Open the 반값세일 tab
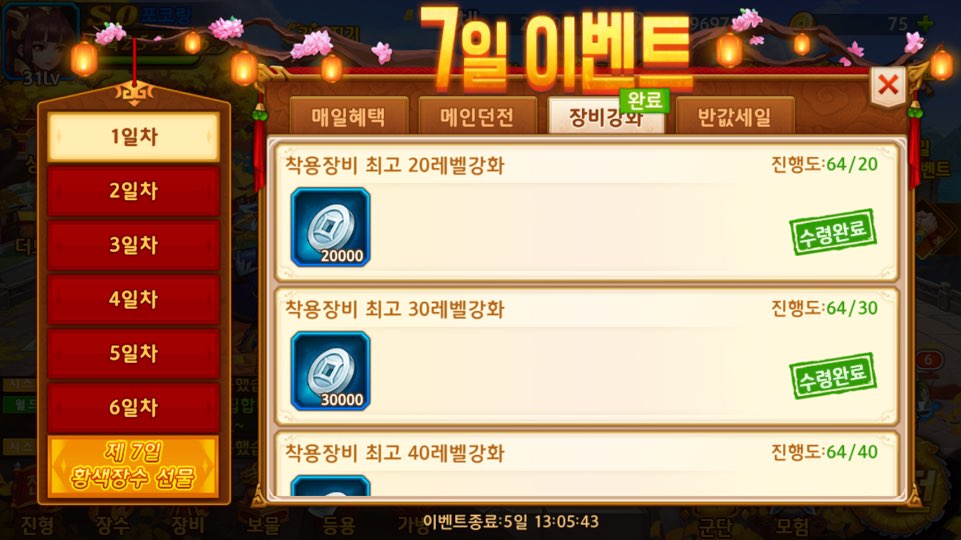This screenshot has width=961, height=540. point(735,115)
